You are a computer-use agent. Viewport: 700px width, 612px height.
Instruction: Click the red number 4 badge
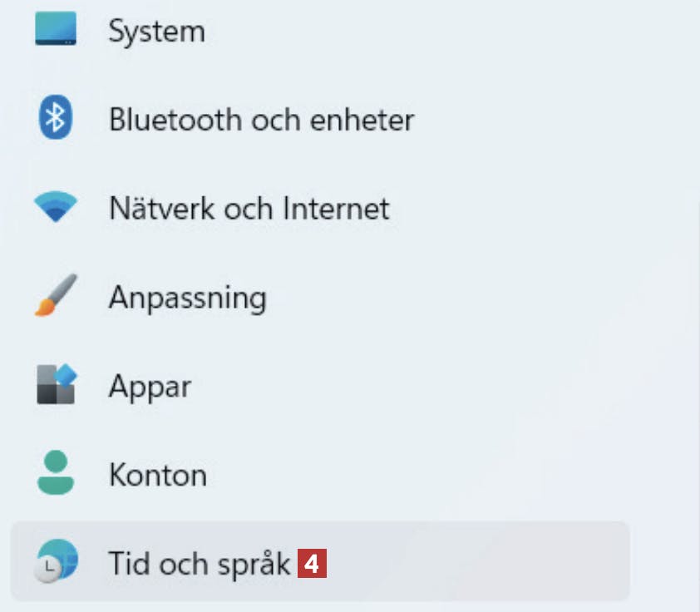tap(312, 563)
